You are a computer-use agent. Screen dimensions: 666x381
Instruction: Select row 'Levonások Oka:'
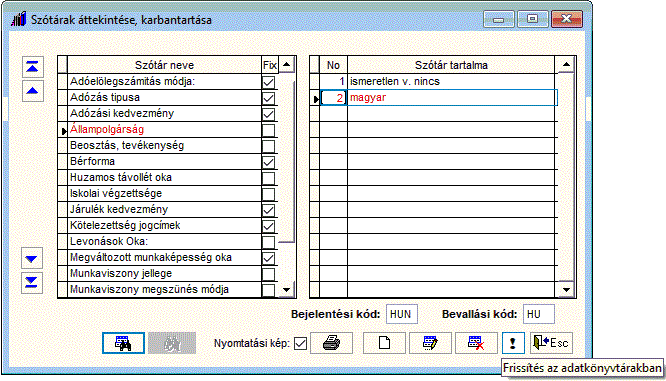pyautogui.click(x=164, y=241)
